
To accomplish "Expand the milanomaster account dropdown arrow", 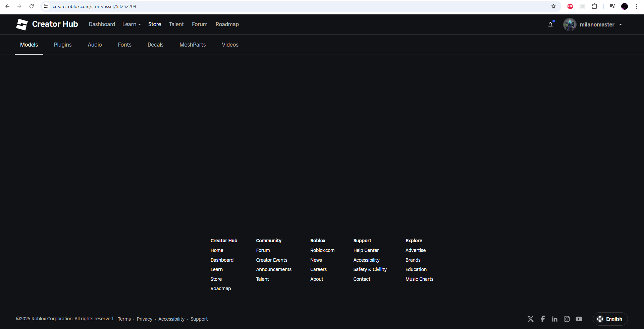I will tap(621, 24).
